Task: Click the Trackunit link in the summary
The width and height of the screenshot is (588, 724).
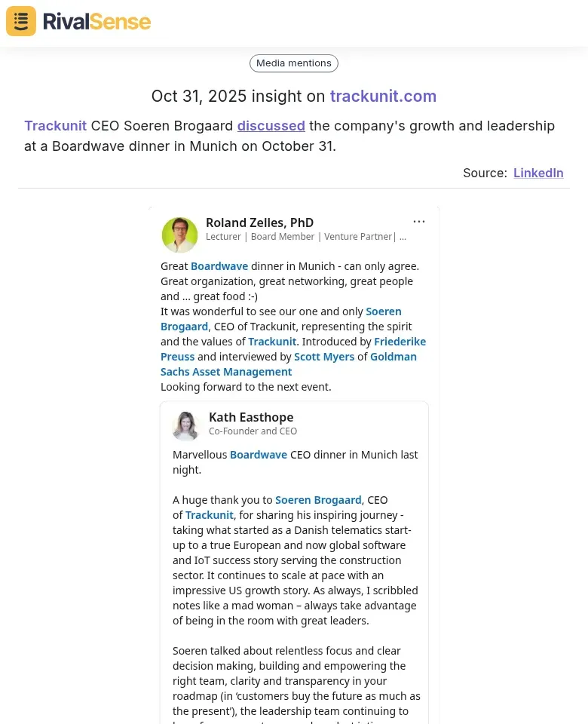Action: coord(55,126)
